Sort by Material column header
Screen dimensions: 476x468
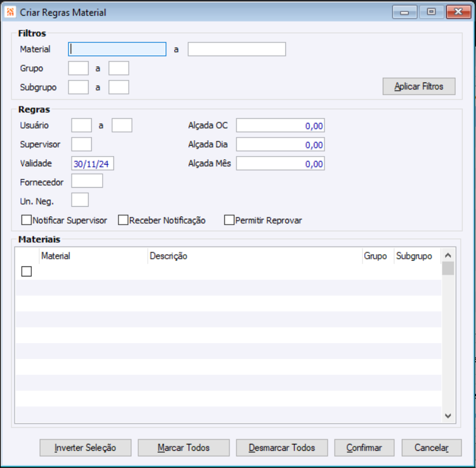(x=93, y=256)
